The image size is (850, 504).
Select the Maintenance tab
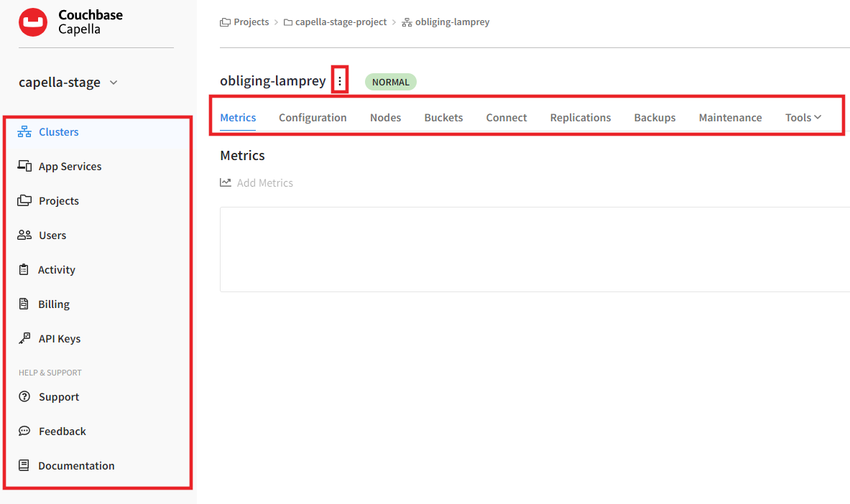(730, 118)
